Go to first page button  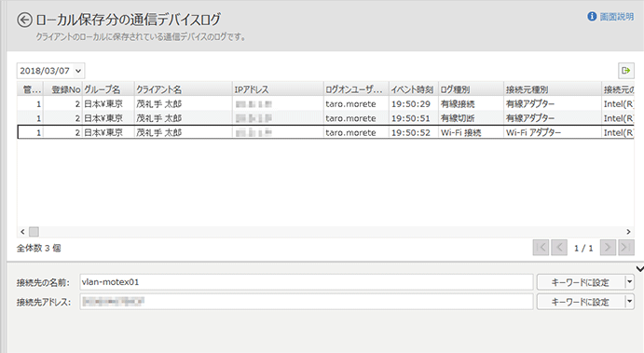541,248
